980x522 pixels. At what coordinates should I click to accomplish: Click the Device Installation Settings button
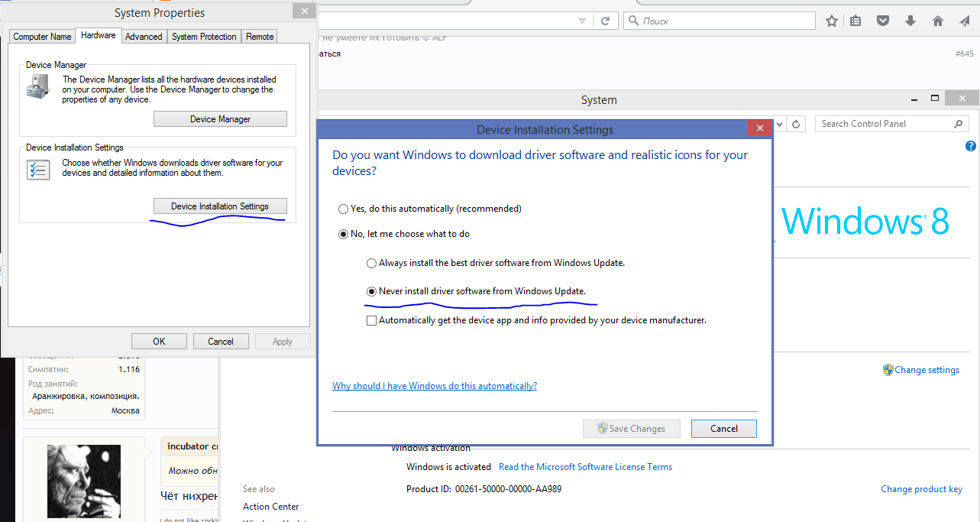coord(220,206)
